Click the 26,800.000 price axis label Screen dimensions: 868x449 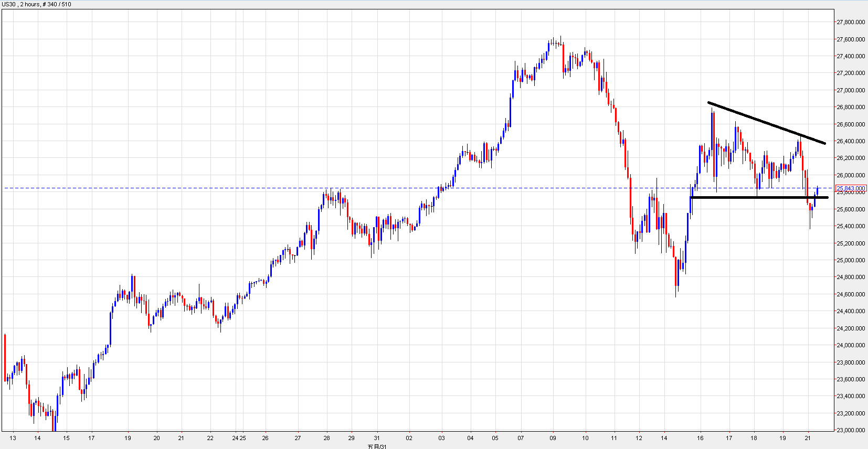(851, 107)
